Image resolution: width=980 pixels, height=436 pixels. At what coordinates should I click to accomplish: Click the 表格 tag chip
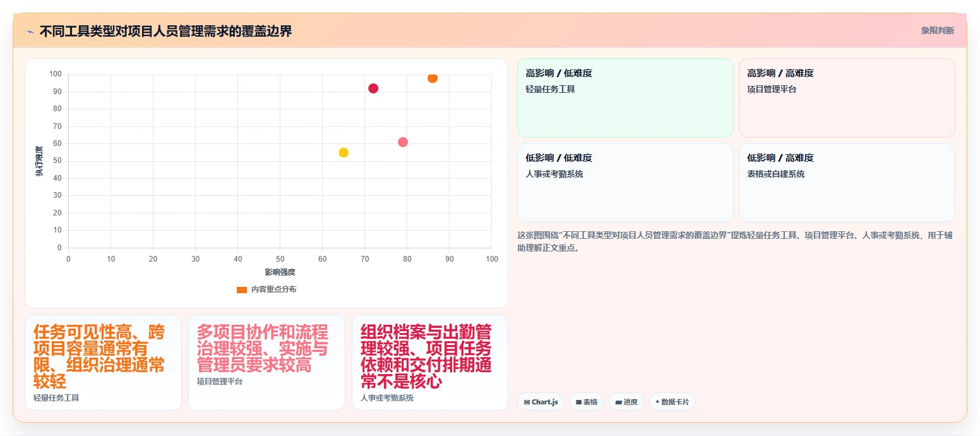pyautogui.click(x=586, y=402)
